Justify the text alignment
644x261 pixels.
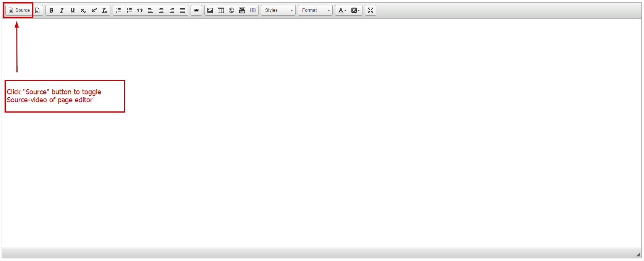point(183,10)
